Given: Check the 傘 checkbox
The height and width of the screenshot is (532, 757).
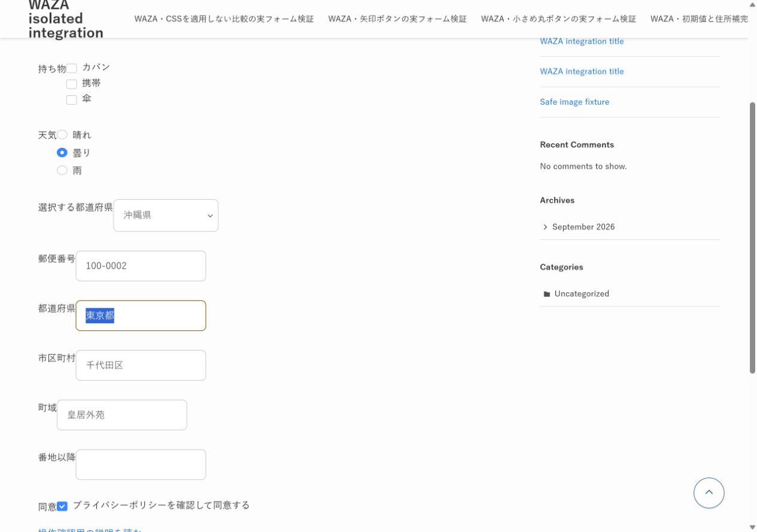Looking at the screenshot, I should click(72, 100).
